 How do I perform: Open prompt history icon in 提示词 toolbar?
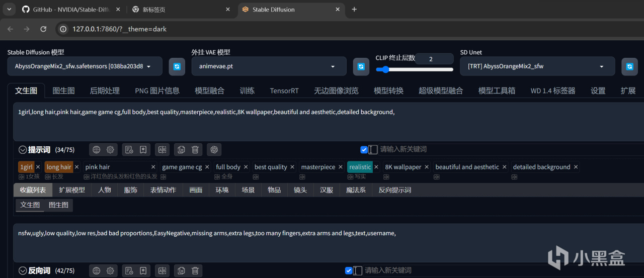click(129, 149)
